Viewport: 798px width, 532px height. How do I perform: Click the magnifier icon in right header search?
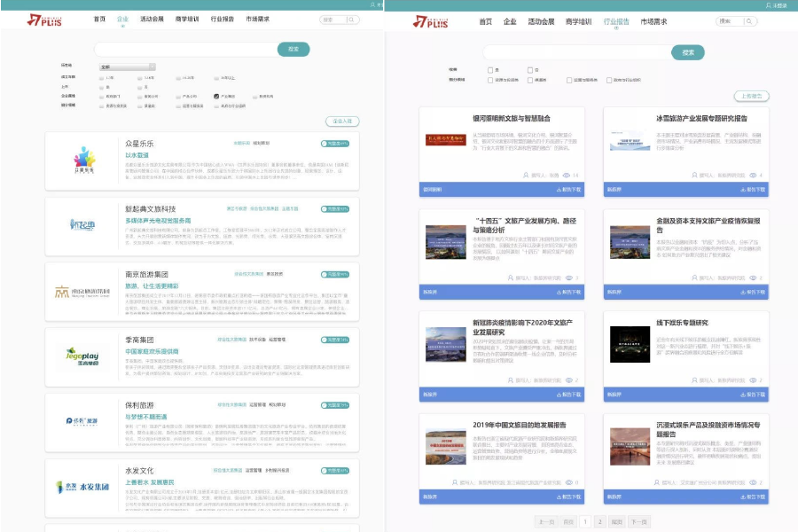(x=748, y=21)
